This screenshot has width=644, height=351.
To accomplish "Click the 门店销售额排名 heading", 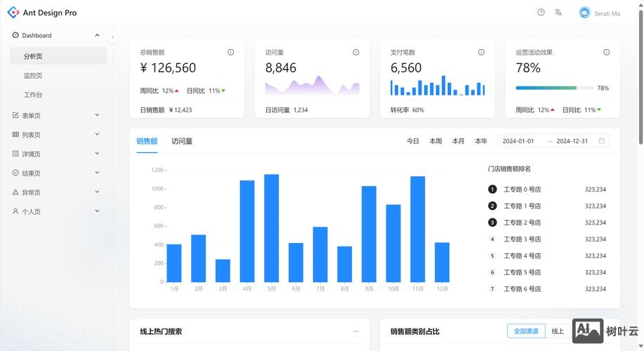I will (509, 168).
